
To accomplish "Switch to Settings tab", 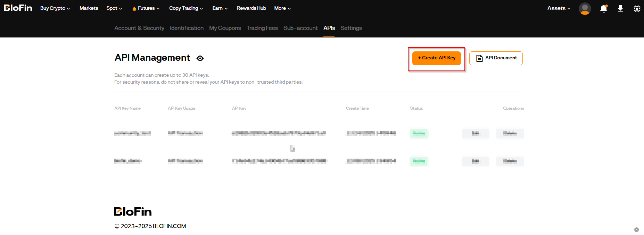I will [x=351, y=28].
